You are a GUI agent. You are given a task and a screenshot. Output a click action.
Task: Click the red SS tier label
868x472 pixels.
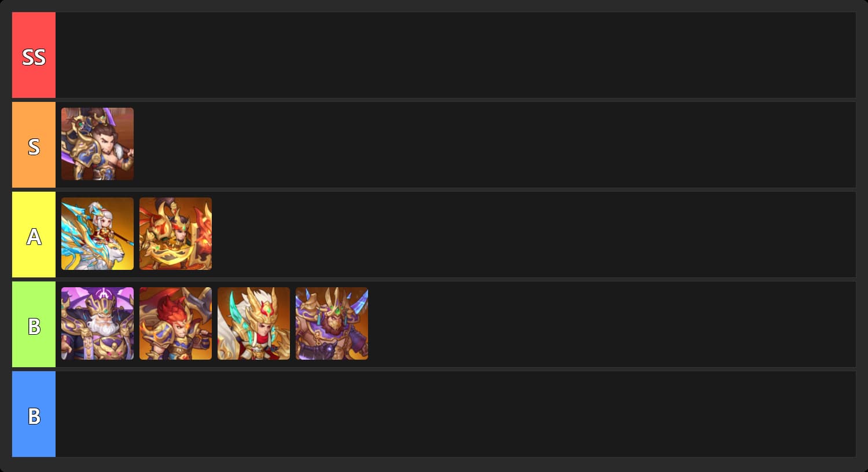[34, 55]
